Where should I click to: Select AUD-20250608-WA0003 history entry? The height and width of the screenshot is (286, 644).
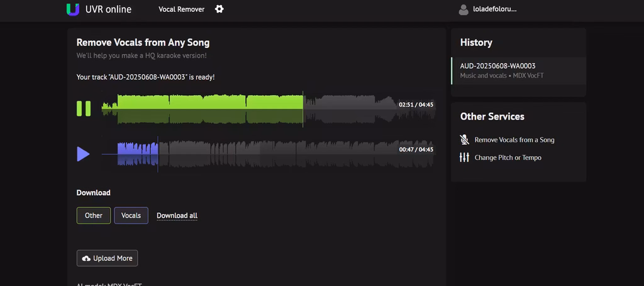tap(519, 71)
